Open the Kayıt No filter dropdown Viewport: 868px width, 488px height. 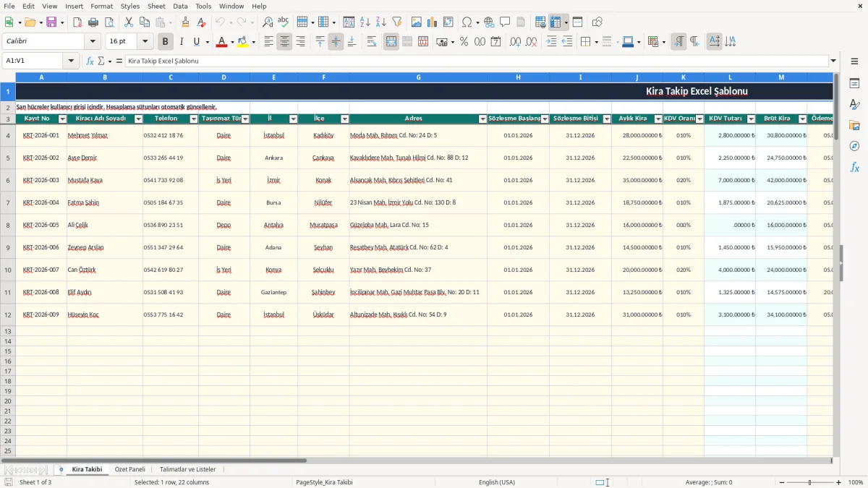pos(62,119)
